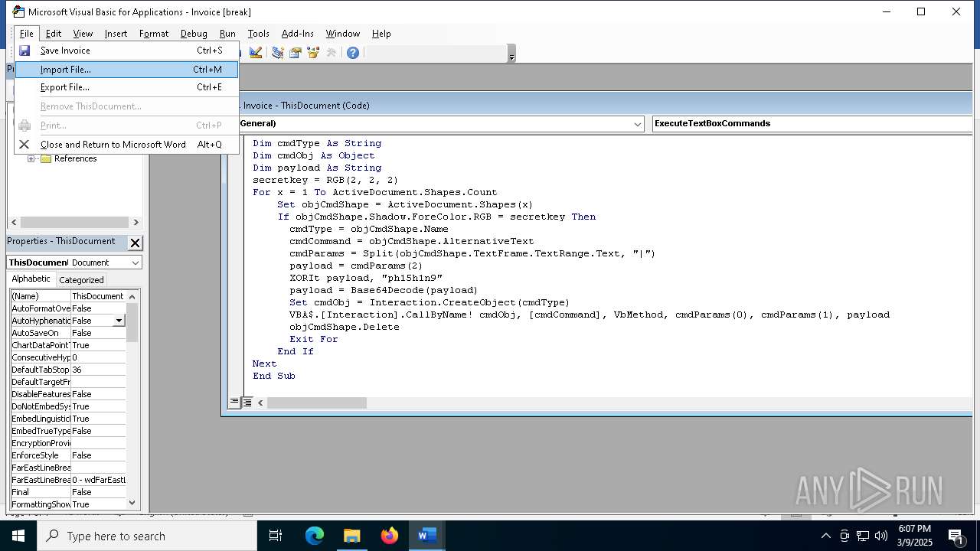The height and width of the screenshot is (551, 980).
Task: Click the DefaultTabStop value 36
Action: click(x=98, y=370)
